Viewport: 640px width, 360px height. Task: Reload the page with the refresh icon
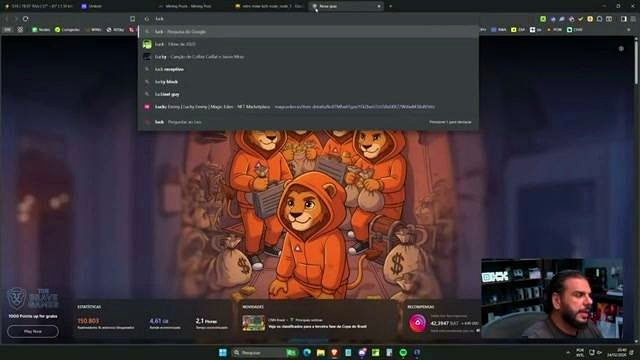click(26, 19)
